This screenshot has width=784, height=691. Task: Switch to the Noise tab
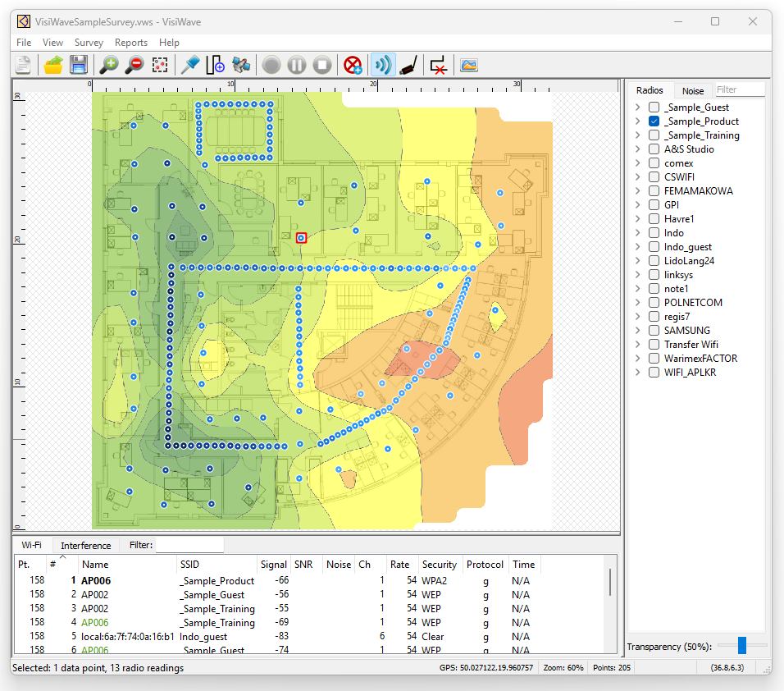click(694, 90)
